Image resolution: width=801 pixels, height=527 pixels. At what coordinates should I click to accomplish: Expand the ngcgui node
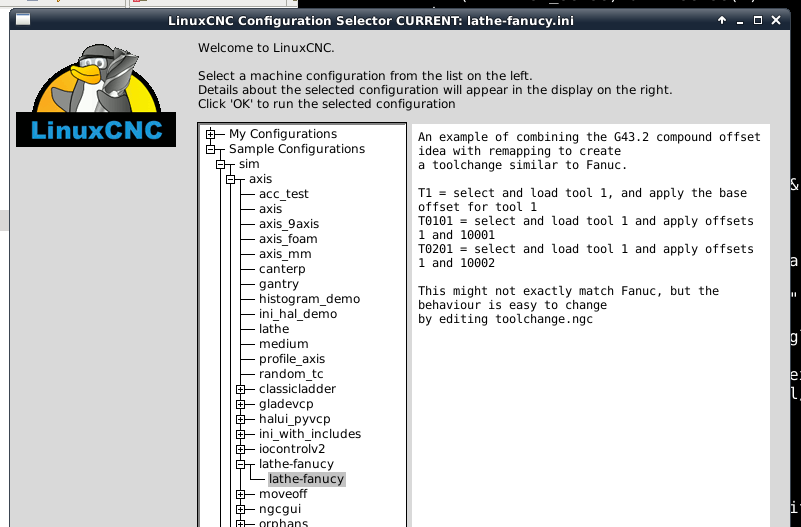[x=241, y=509]
